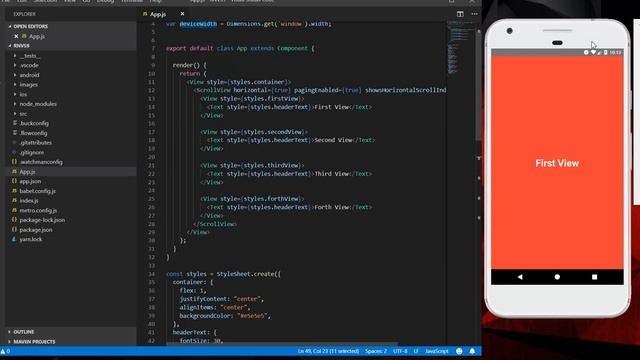Open the yarn.lock file
The image size is (640, 360).
pos(31,239)
